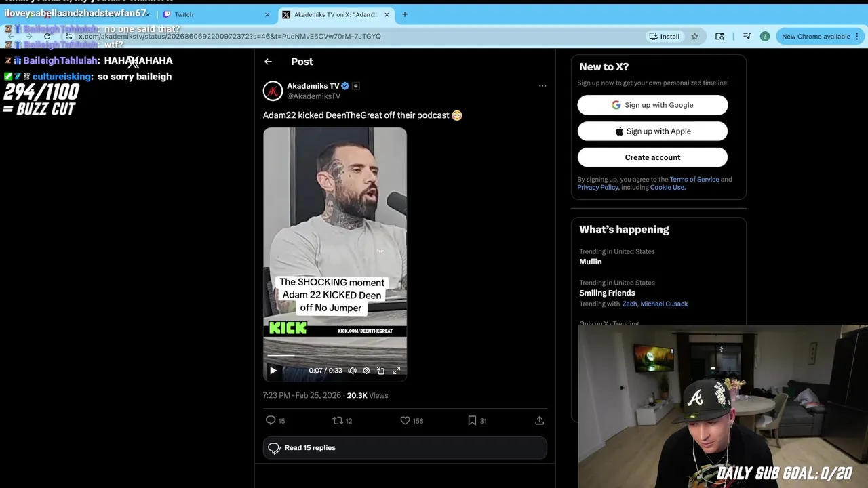Image resolution: width=868 pixels, height=488 pixels.
Task: Repost using the retweet icon
Action: tap(338, 420)
